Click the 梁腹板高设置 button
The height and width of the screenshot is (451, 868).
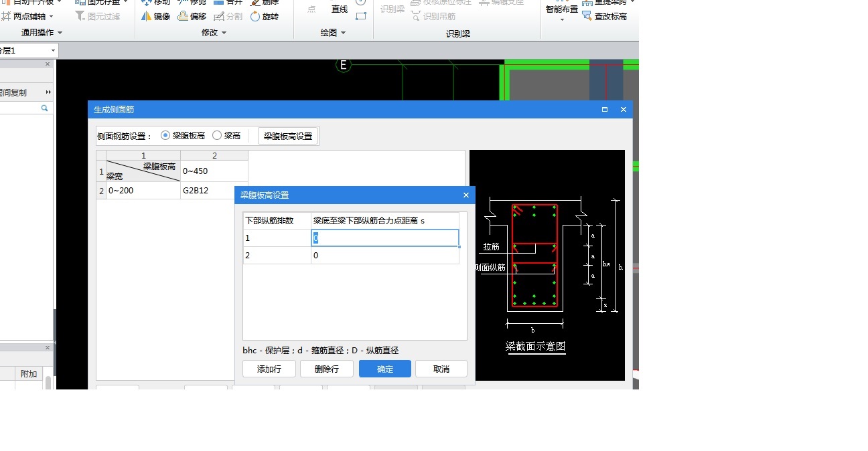pyautogui.click(x=288, y=136)
